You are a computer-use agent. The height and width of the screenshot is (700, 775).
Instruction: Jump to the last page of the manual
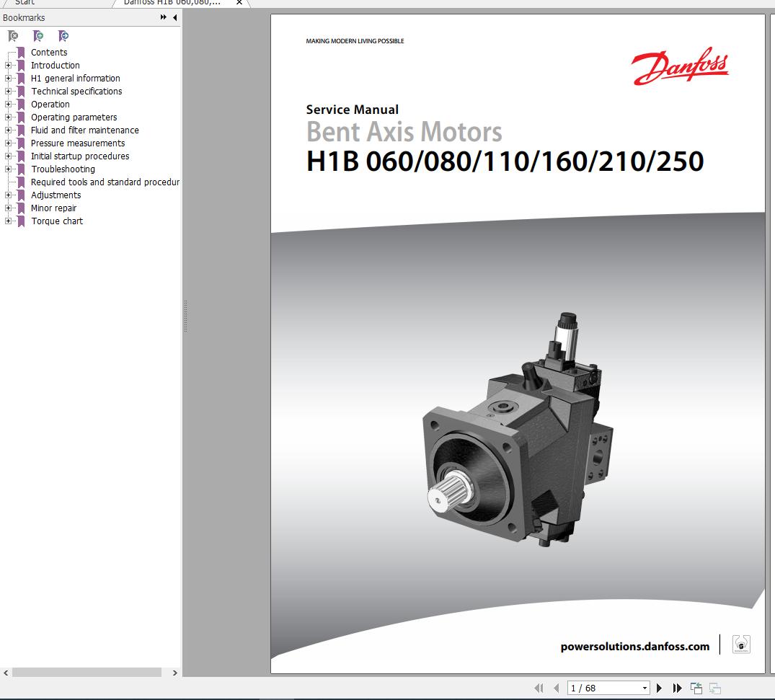[677, 688]
